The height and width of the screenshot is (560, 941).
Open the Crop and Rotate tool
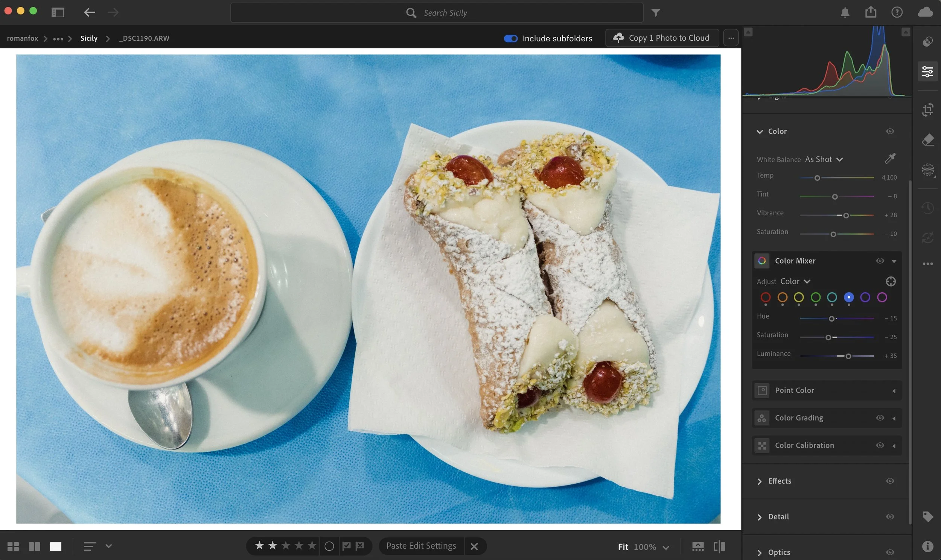(927, 110)
